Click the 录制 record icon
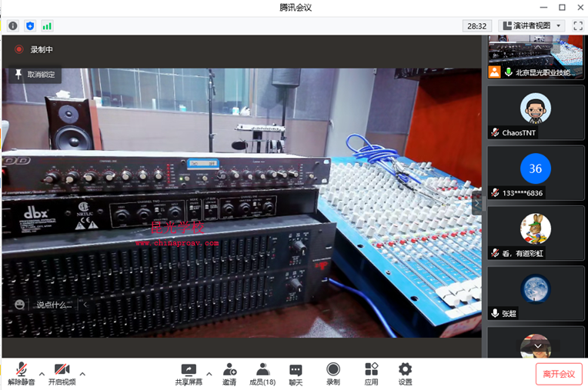Image resolution: width=588 pixels, height=390 pixels. [332, 374]
